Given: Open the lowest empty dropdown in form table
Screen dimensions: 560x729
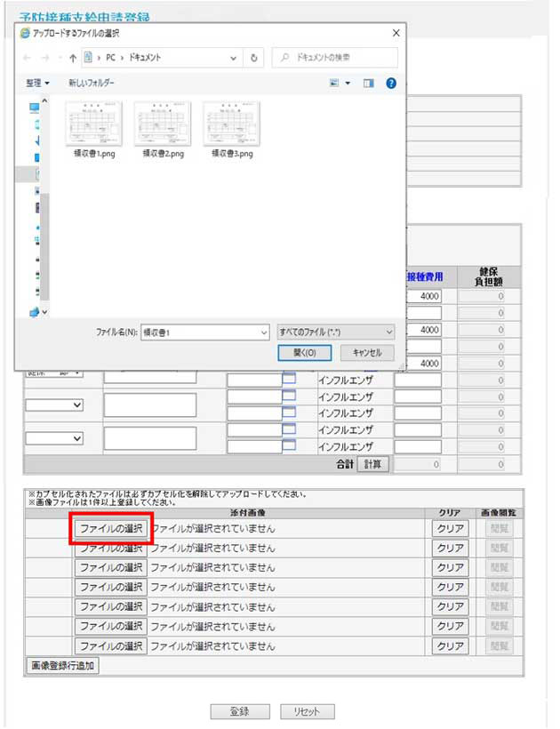Looking at the screenshot, I should click(x=54, y=438).
